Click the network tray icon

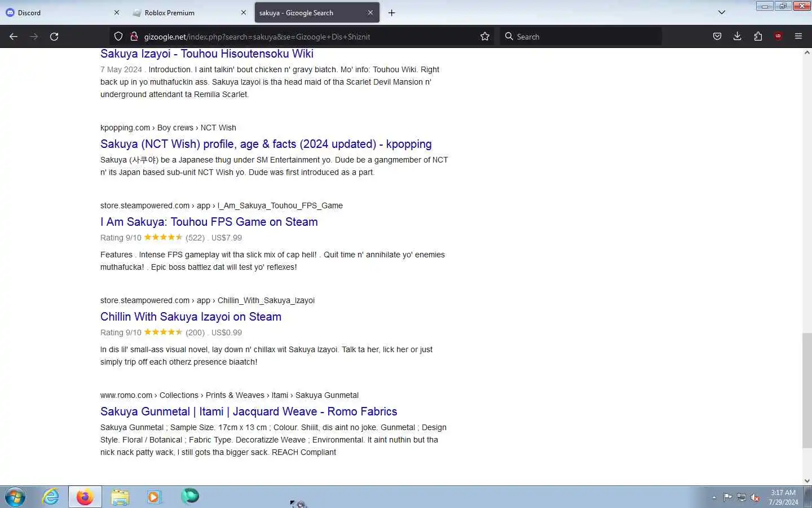742,497
